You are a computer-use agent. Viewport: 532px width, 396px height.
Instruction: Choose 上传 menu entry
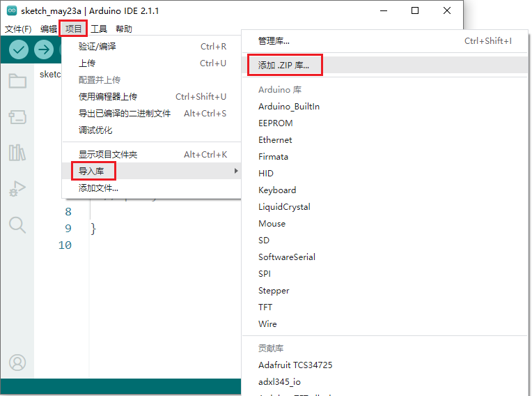point(152,63)
